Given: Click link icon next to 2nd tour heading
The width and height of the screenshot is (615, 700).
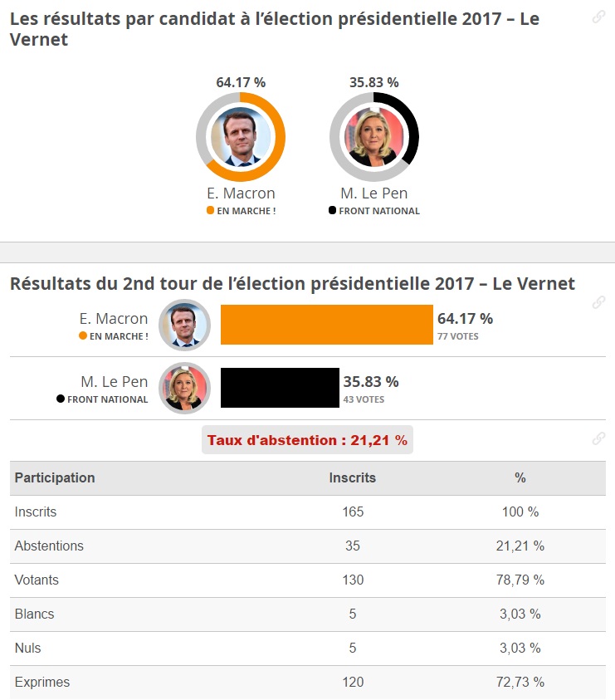Looking at the screenshot, I should pos(598,302).
